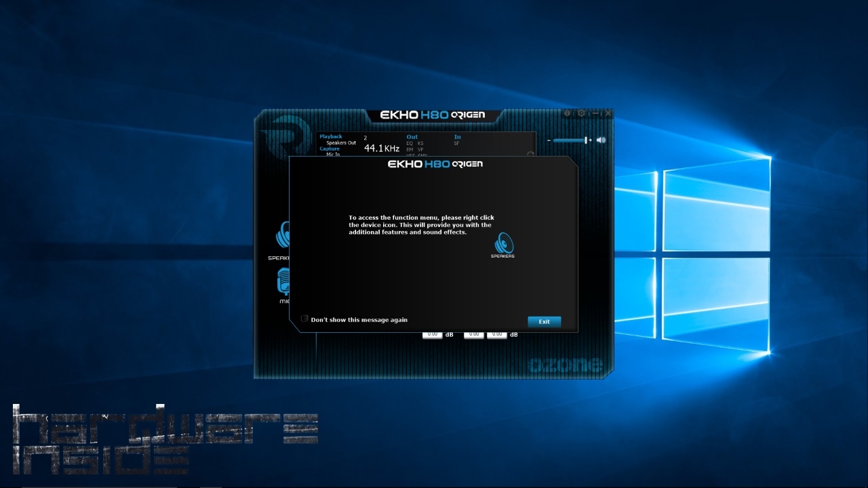The height and width of the screenshot is (488, 868).
Task: Click the KS indicator under Out
Action: pos(420,143)
